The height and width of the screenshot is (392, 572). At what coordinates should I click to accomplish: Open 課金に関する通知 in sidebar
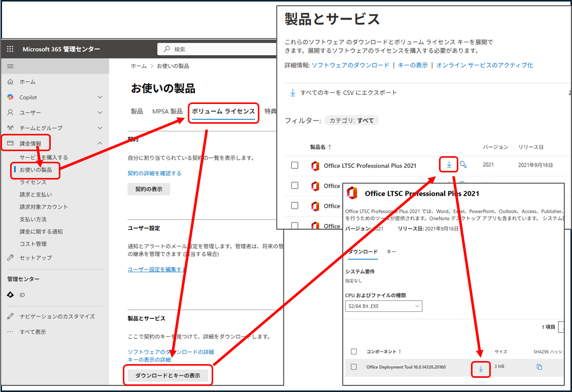tap(41, 232)
